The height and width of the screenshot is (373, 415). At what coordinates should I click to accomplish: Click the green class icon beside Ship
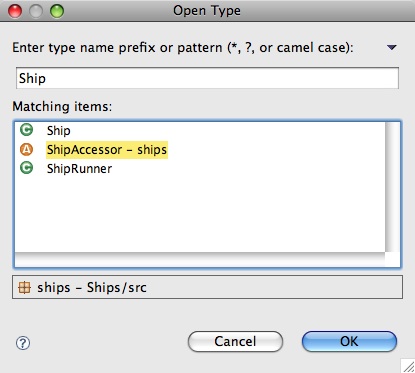pos(26,130)
